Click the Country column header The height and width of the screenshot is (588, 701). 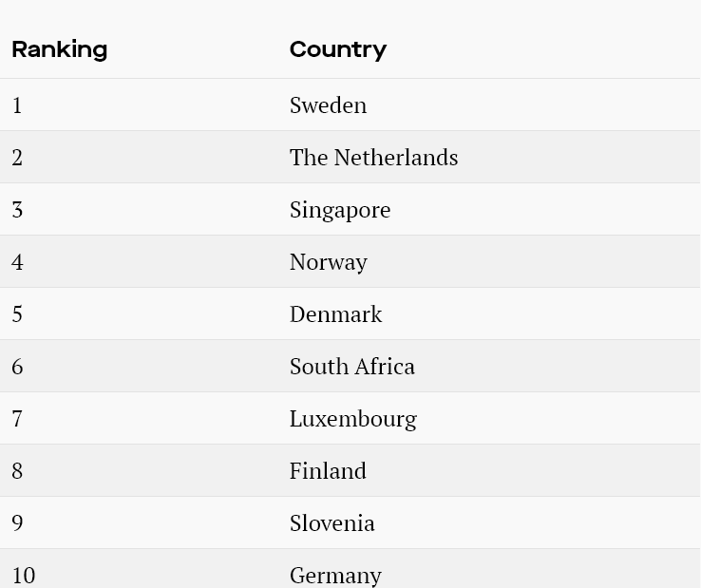(x=337, y=49)
